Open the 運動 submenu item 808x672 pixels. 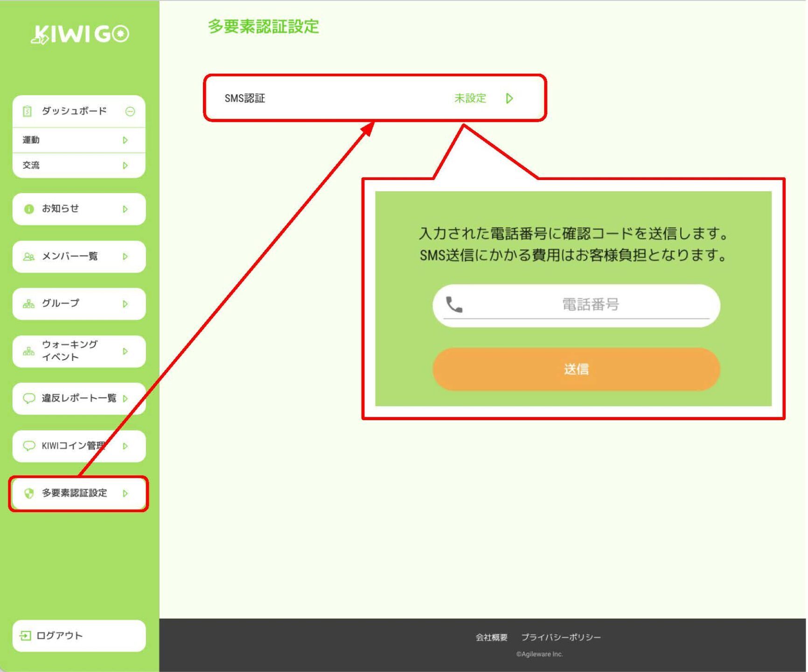click(79, 140)
